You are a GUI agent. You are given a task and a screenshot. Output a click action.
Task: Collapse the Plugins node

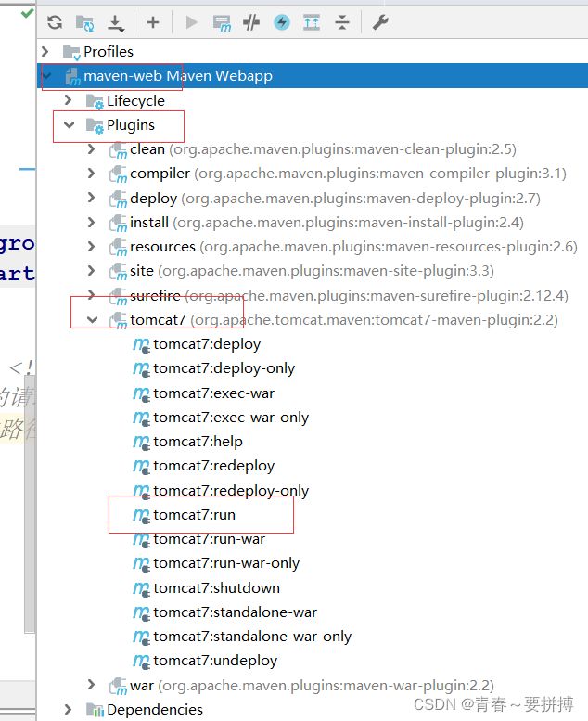pos(69,124)
